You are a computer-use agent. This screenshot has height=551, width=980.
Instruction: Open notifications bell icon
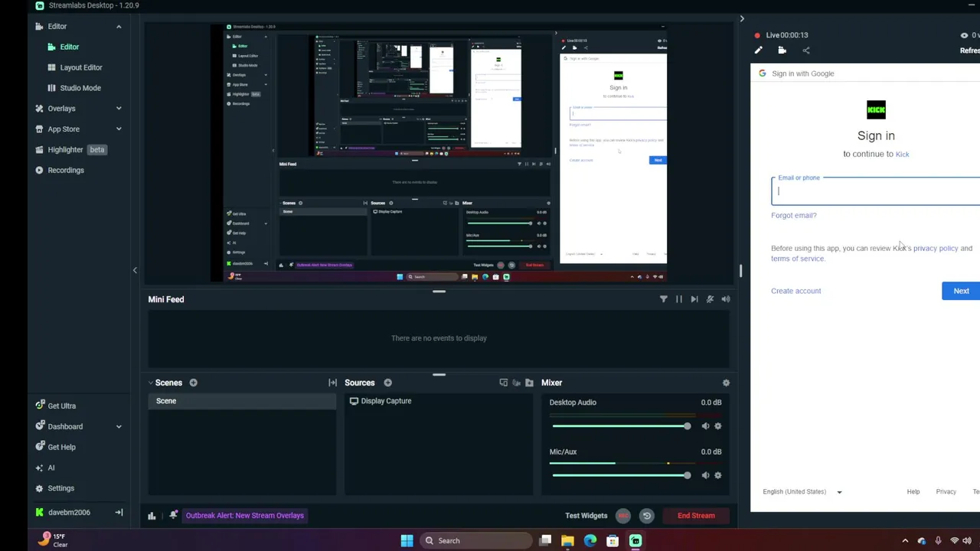click(x=173, y=515)
